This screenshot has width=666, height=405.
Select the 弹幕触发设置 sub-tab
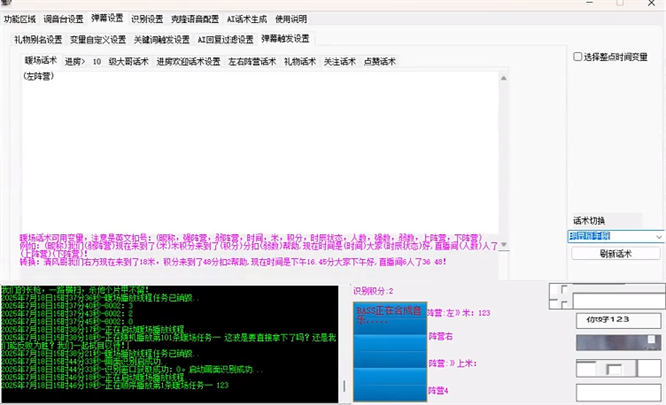click(x=285, y=39)
